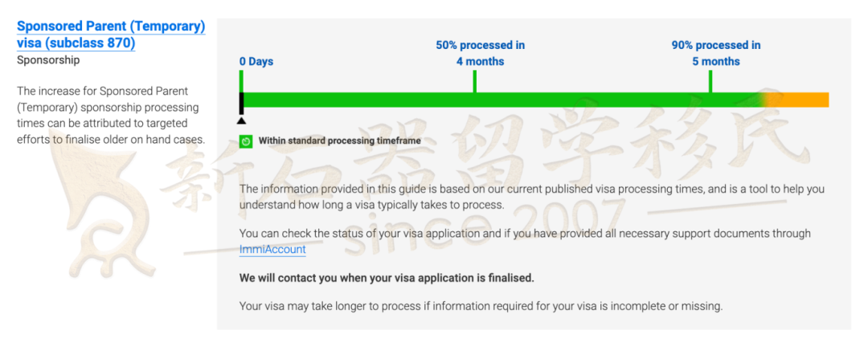Click the 50% processed in 4 months marker
The height and width of the screenshot is (347, 868).
(480, 53)
